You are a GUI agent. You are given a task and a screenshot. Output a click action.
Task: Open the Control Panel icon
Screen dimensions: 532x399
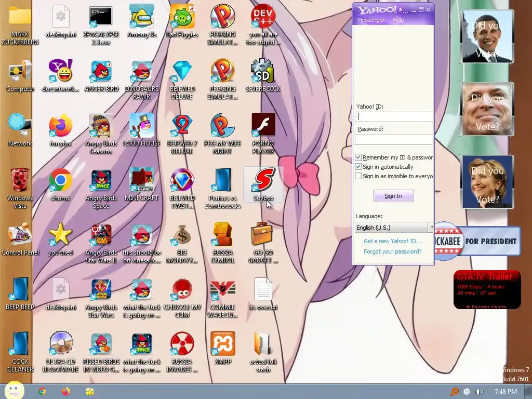pos(20,240)
